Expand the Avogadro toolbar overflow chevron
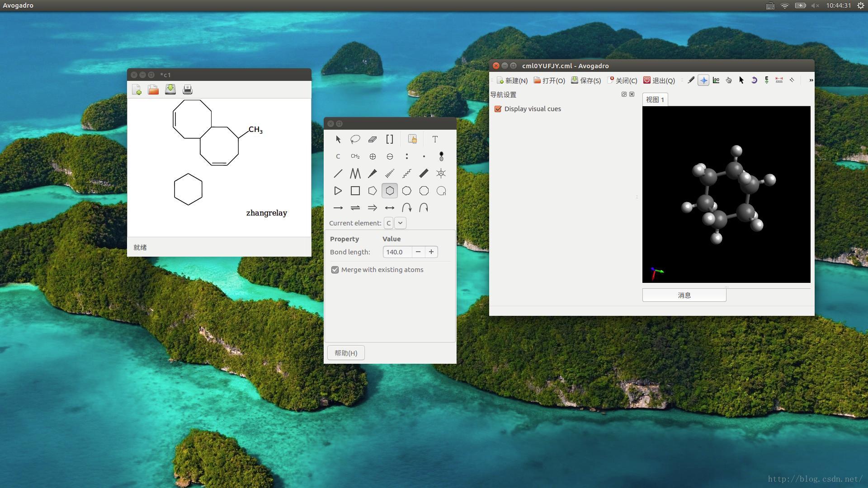The width and height of the screenshot is (868, 488). coord(811,80)
